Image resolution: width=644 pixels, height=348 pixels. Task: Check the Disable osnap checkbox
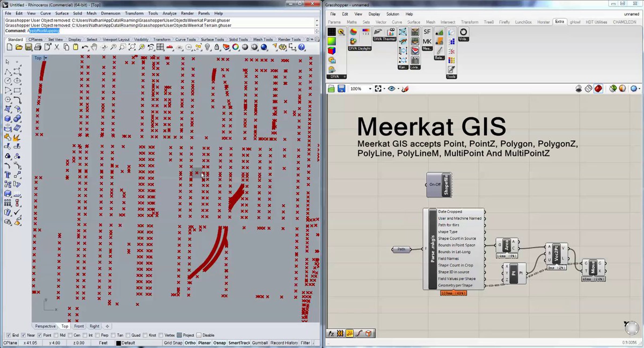199,335
